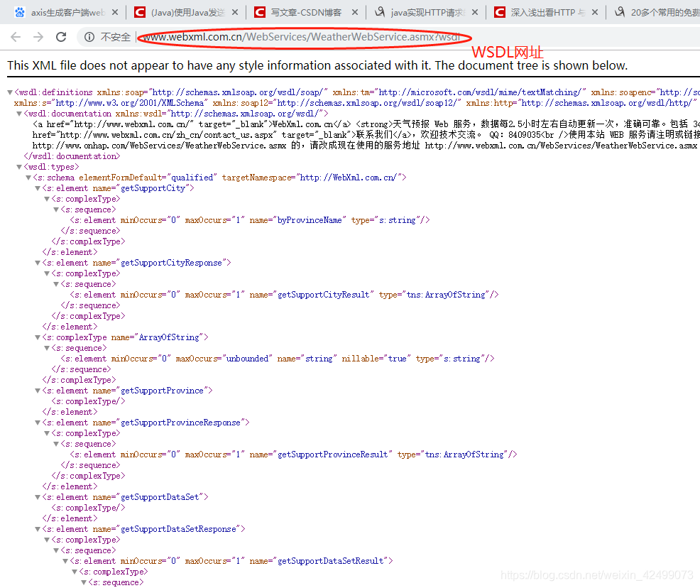
Task: Collapse the getSupportCityResponse element node
Action: coord(38,263)
